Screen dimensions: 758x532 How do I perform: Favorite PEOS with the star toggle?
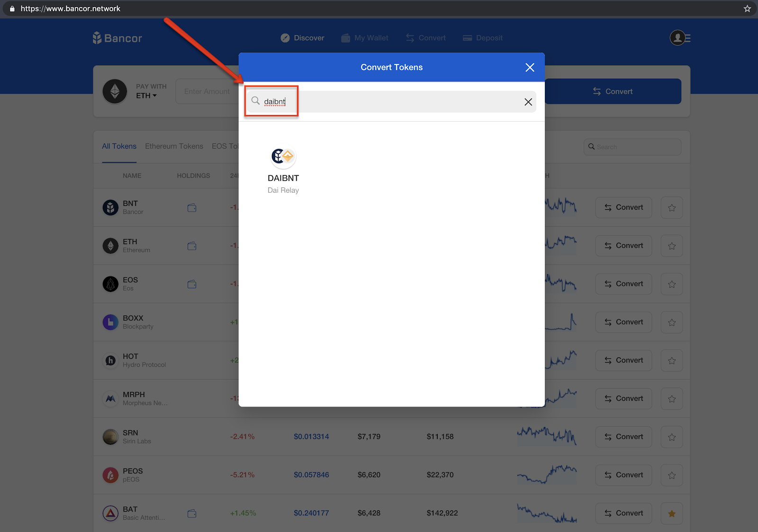coord(672,475)
